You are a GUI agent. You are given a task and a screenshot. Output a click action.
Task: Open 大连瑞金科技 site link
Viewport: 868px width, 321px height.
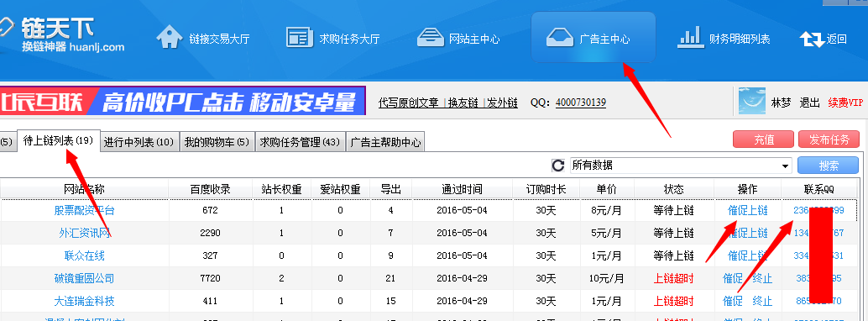(84, 301)
